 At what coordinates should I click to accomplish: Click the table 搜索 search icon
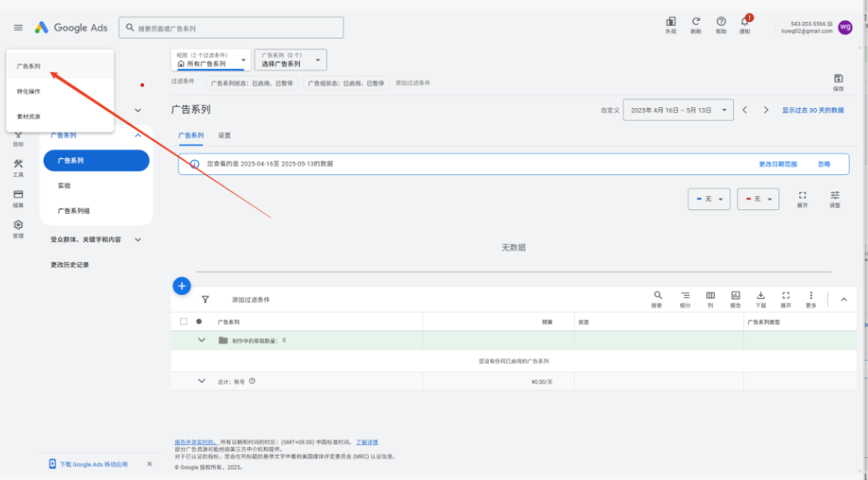tap(657, 299)
